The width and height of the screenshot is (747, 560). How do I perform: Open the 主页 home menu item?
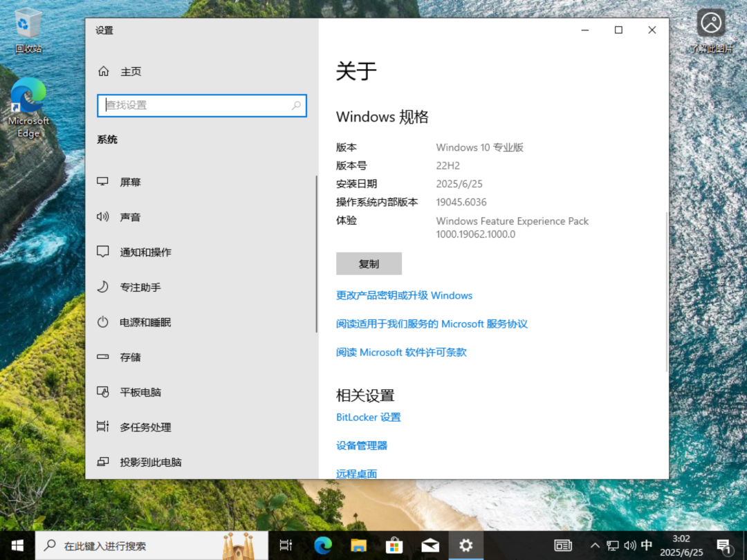[201, 71]
